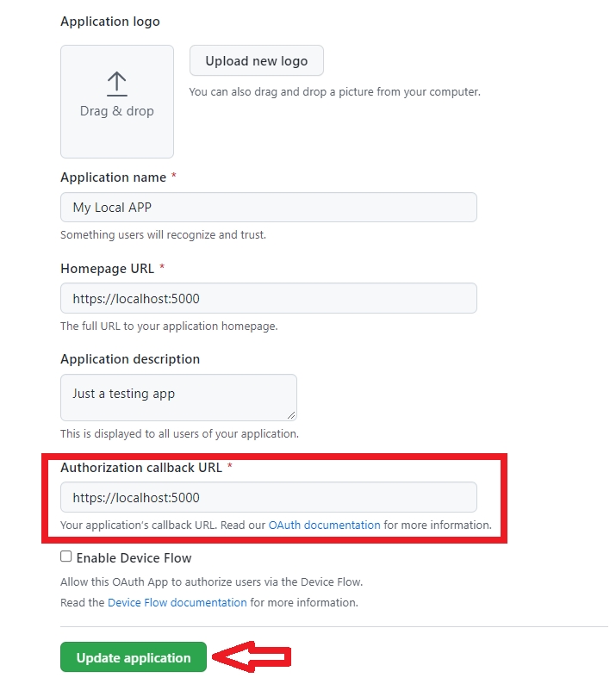
Task: Click the upload arrow icon in logo box
Action: coord(116,84)
